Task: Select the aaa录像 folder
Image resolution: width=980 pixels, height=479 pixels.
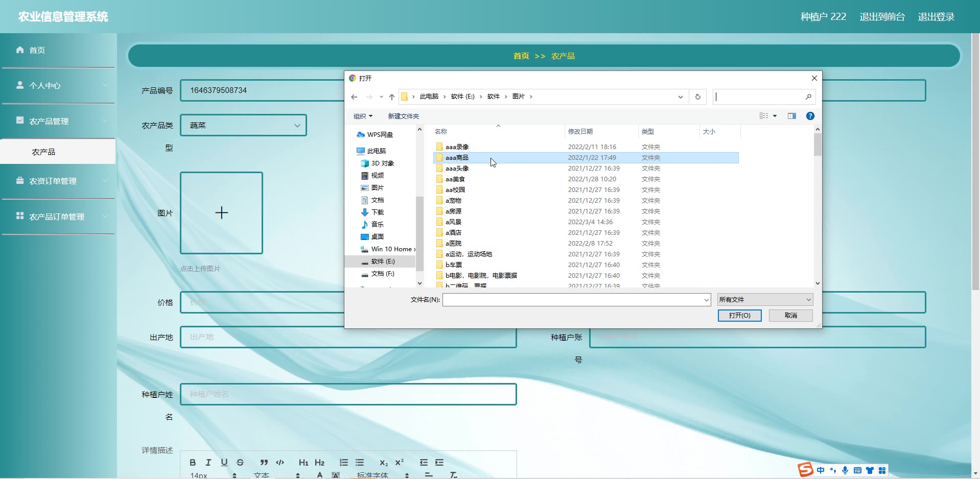Action: click(x=457, y=147)
